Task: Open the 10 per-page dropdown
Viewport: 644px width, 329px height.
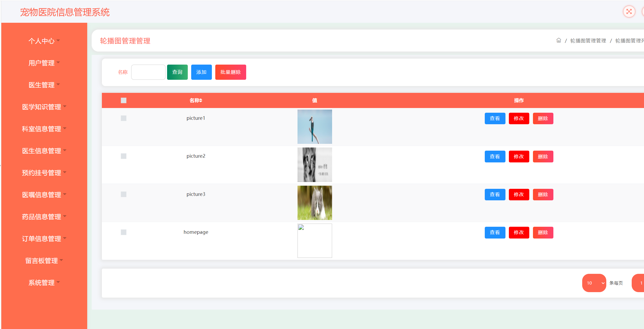Action: 594,283
